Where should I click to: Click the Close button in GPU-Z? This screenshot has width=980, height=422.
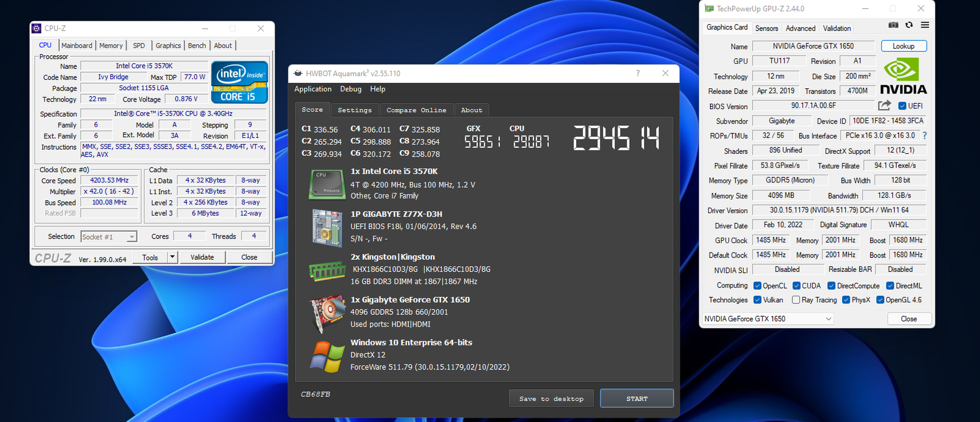coord(909,319)
